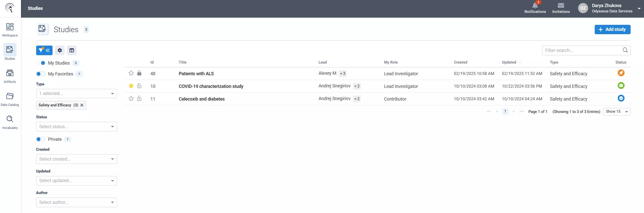Go to the Artifacts section
This screenshot has height=213, width=644.
pos(10,76)
